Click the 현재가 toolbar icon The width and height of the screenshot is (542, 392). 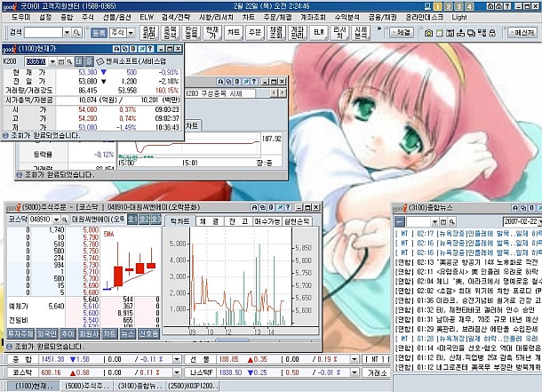tap(211, 33)
